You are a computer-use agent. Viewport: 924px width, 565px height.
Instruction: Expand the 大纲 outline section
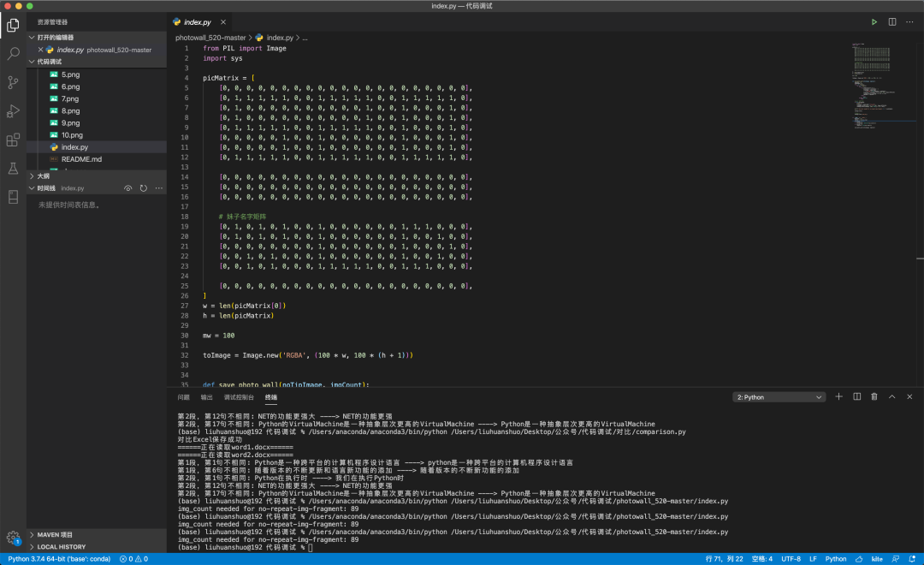click(x=43, y=175)
